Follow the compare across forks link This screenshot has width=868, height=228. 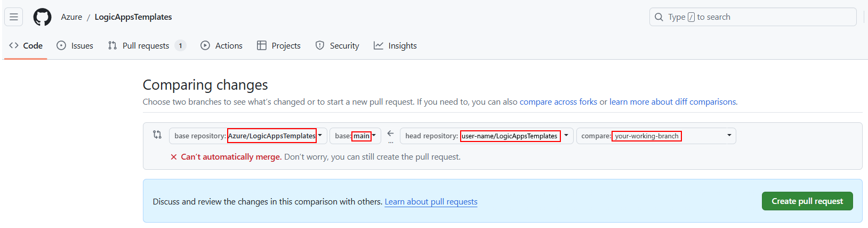tap(558, 102)
